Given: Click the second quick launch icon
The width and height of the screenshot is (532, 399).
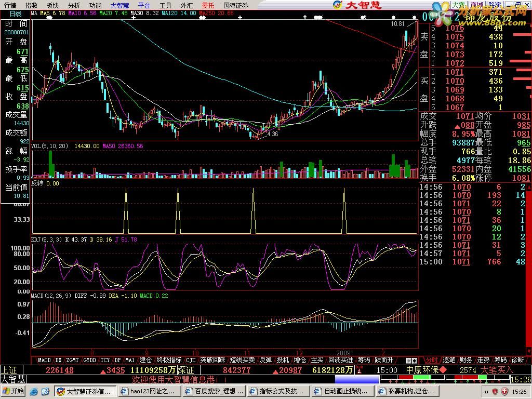Looking at the screenshot, I should click(46, 392).
